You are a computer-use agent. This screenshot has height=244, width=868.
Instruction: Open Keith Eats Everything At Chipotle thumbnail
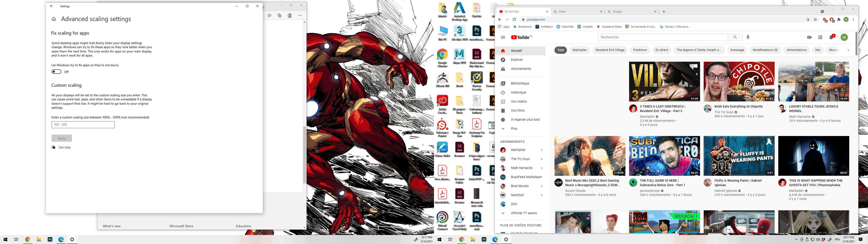click(x=739, y=82)
